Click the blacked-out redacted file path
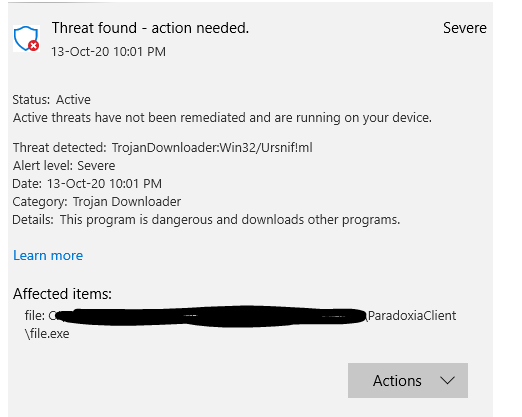Viewport: 522px width, 417px height. 211,316
